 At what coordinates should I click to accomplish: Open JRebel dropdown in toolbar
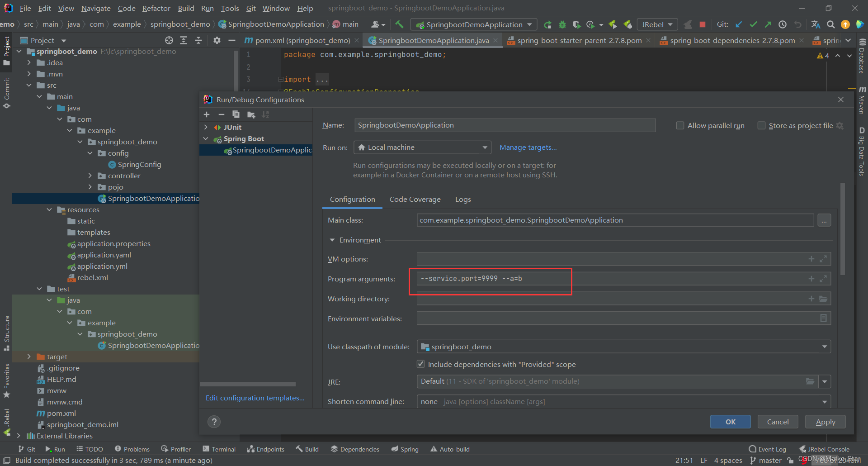pyautogui.click(x=657, y=24)
